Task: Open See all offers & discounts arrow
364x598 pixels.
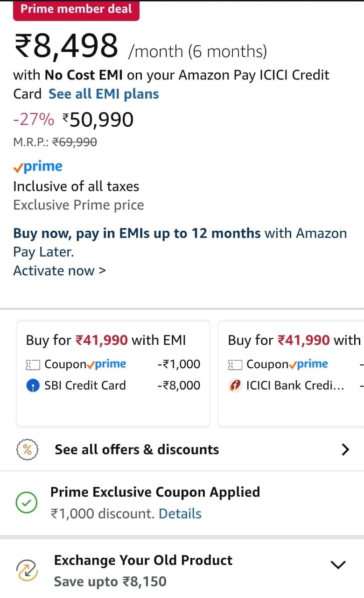Action: point(345,450)
